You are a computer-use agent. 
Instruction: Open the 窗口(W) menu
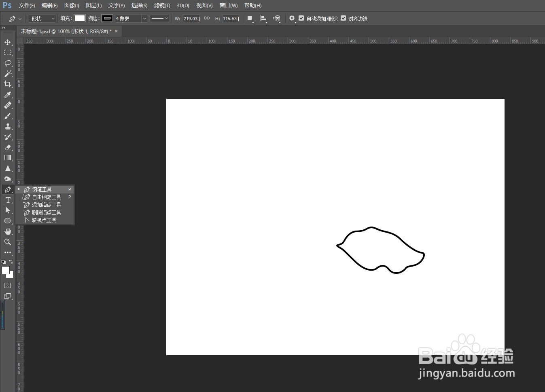(229, 6)
